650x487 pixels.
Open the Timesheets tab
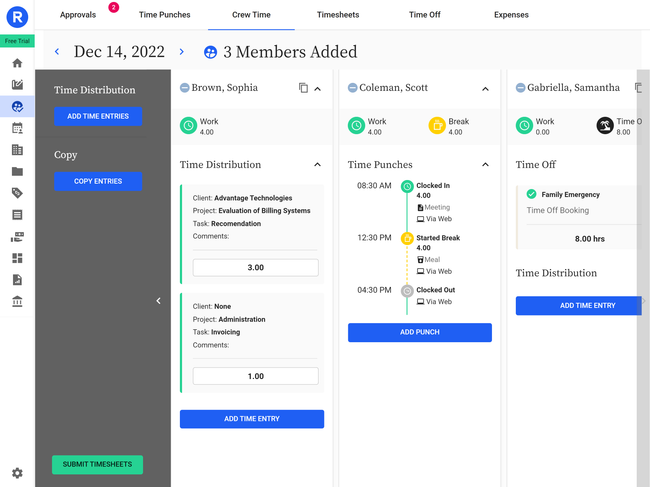click(338, 15)
